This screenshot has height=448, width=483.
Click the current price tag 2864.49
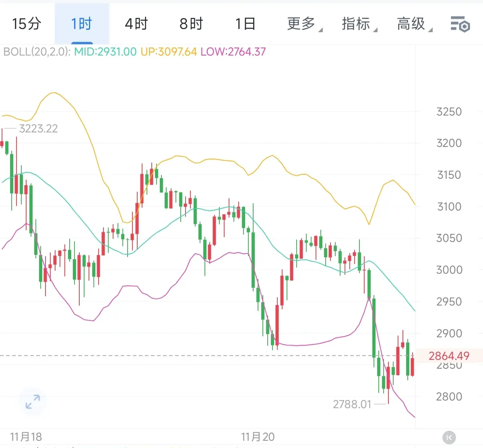(x=449, y=356)
